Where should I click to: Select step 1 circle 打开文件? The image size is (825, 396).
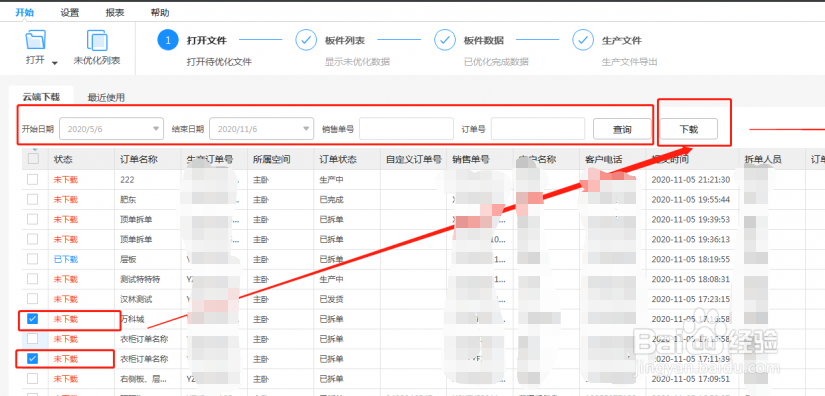pos(168,40)
